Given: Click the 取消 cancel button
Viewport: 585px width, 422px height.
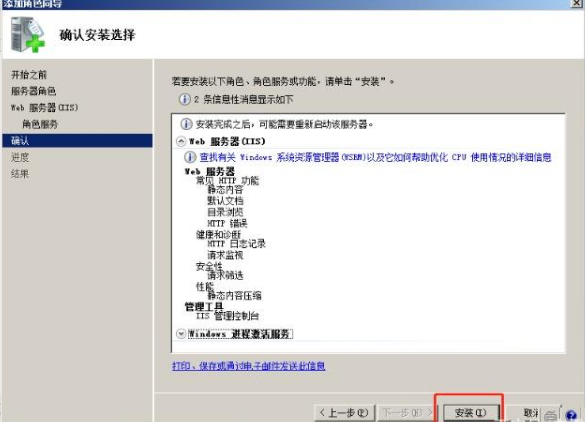Looking at the screenshot, I should [530, 413].
